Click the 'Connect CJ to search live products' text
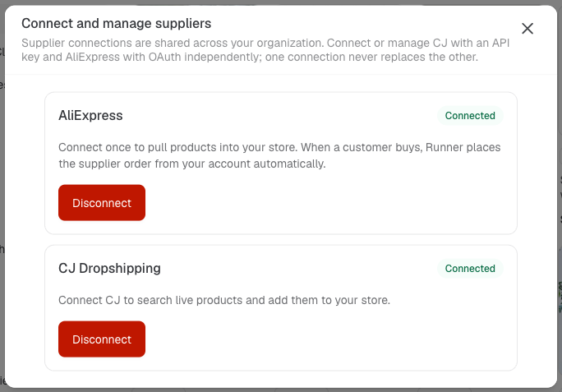562x392 pixels. 224,300
